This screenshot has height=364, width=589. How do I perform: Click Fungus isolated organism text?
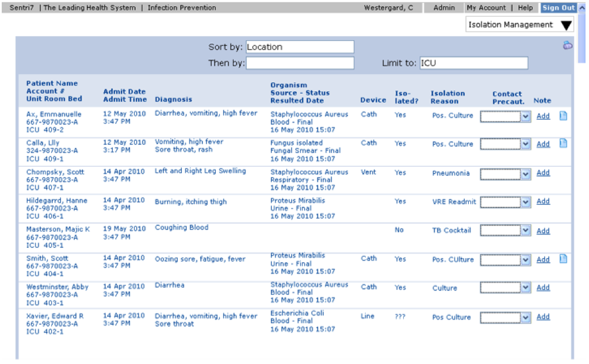296,143
